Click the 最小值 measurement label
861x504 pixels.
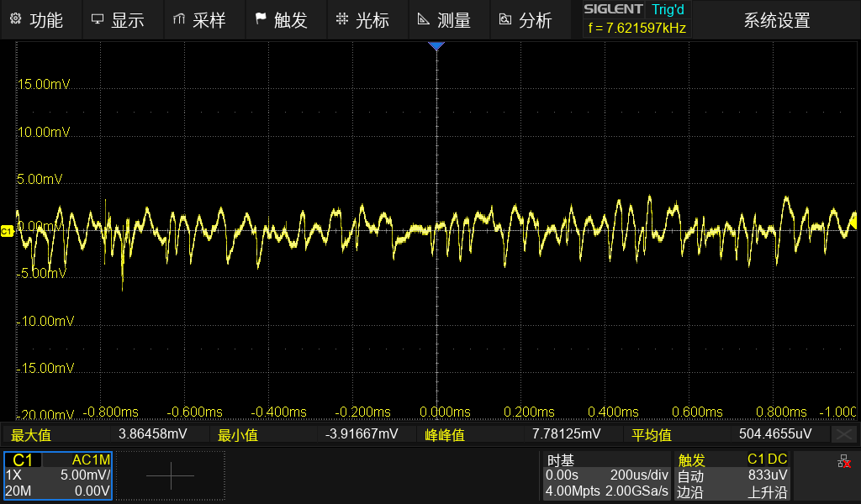[x=237, y=435]
